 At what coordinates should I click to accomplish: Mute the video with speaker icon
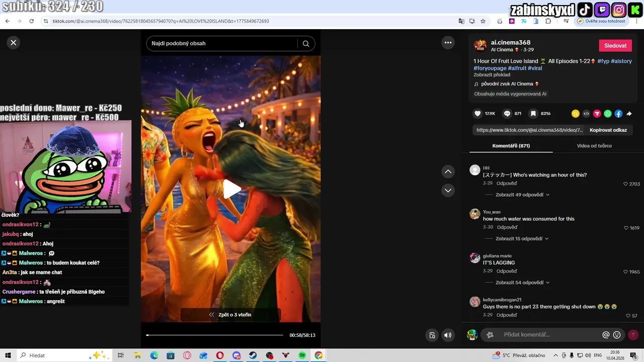(x=448, y=335)
